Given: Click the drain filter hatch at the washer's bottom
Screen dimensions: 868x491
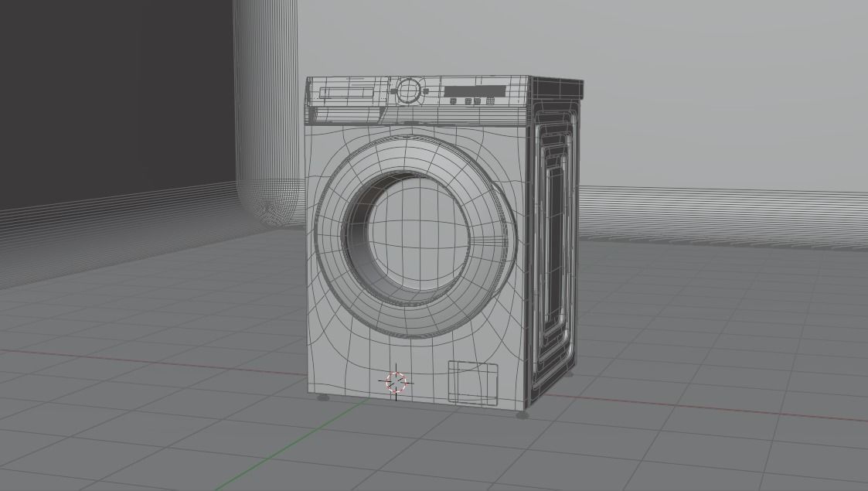Looking at the screenshot, I should [473, 383].
